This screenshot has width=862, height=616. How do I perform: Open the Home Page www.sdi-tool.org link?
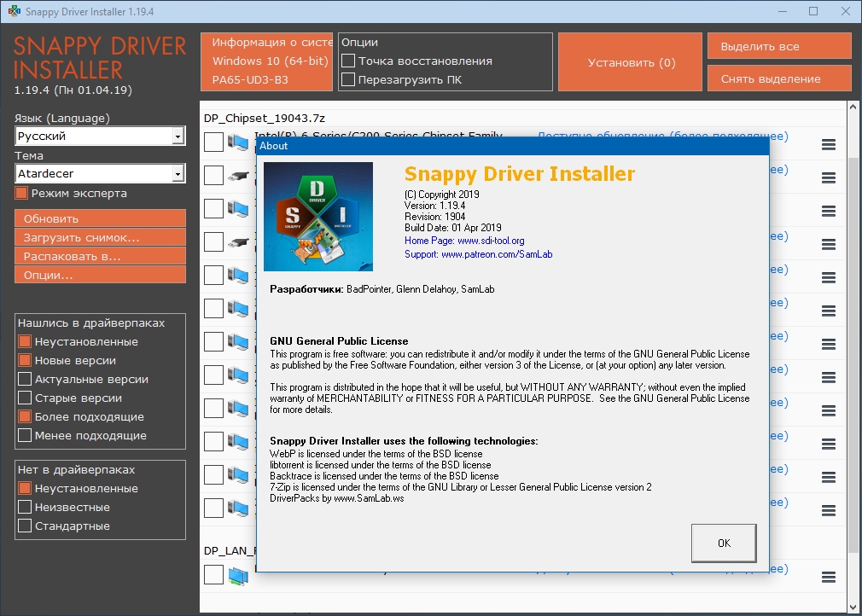464,241
